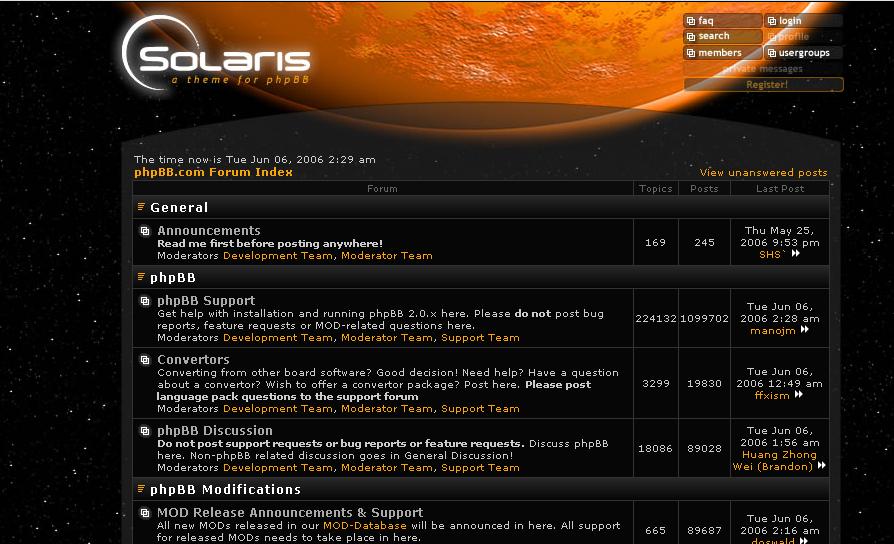894x544 pixels.
Task: Click the phpBB Discussion posts count 89028
Action: (x=704, y=449)
